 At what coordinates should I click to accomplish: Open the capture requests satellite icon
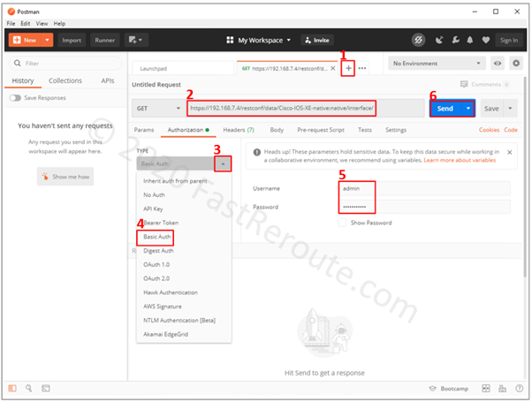pos(439,40)
